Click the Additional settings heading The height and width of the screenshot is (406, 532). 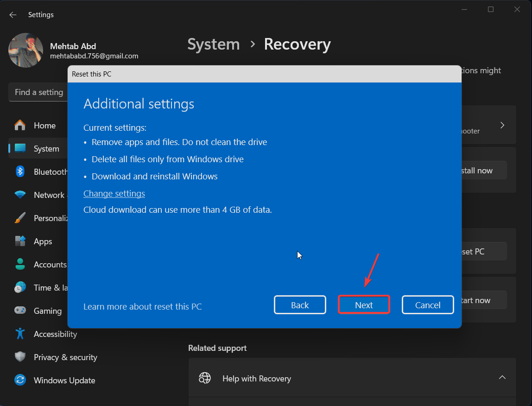tap(139, 103)
